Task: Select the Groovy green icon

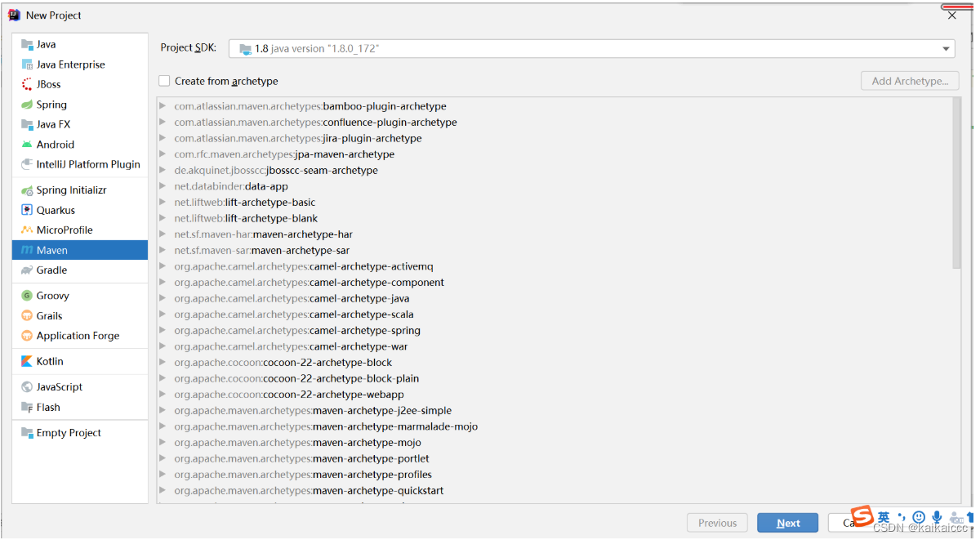Action: (28, 296)
